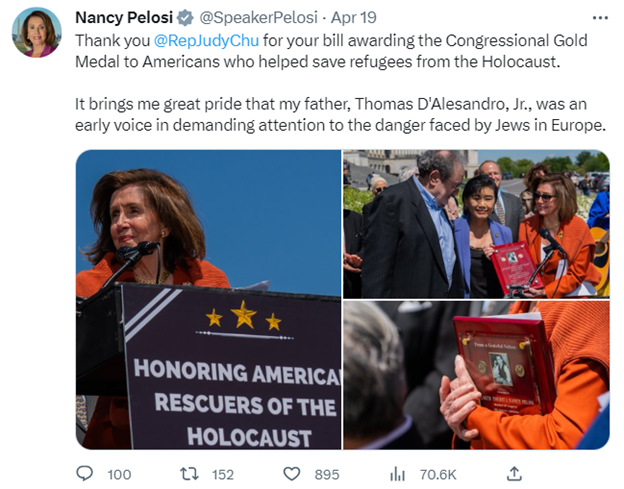Click the verified badge beside Nancy Pelosi
The height and width of the screenshot is (489, 624).
click(x=186, y=18)
